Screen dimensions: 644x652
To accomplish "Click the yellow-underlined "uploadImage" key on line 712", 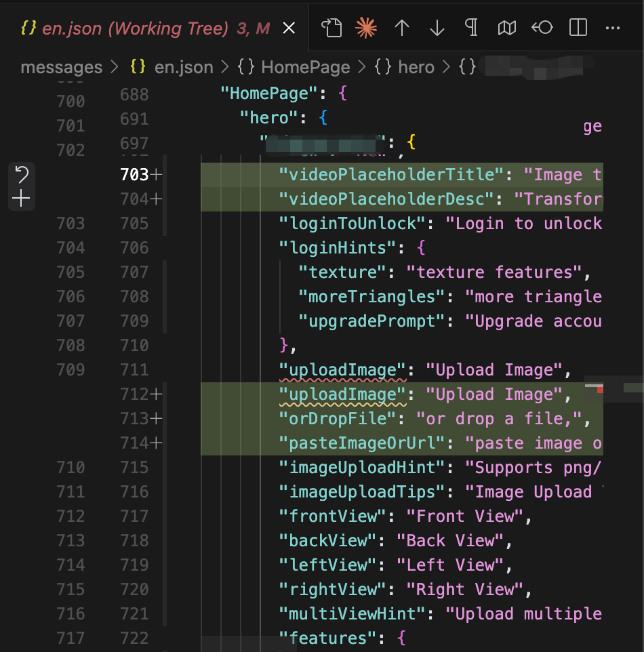I will (x=342, y=394).
